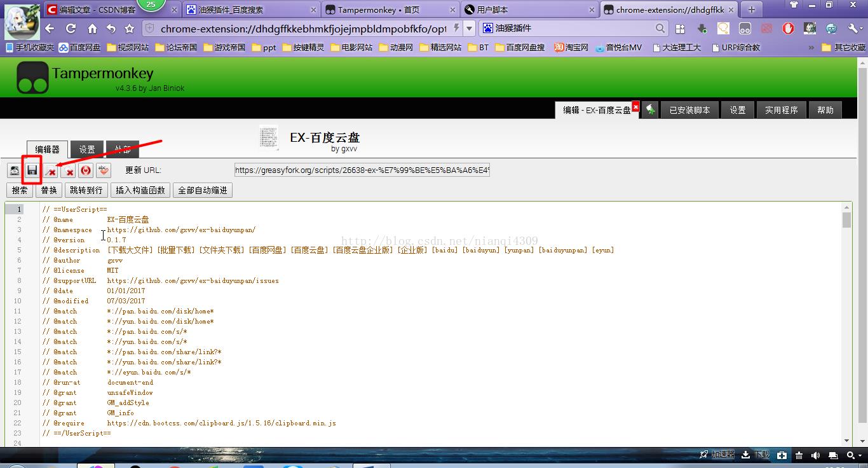868x468 pixels.
Task: Open 音悦台MV bookmark
Action: 619,48
